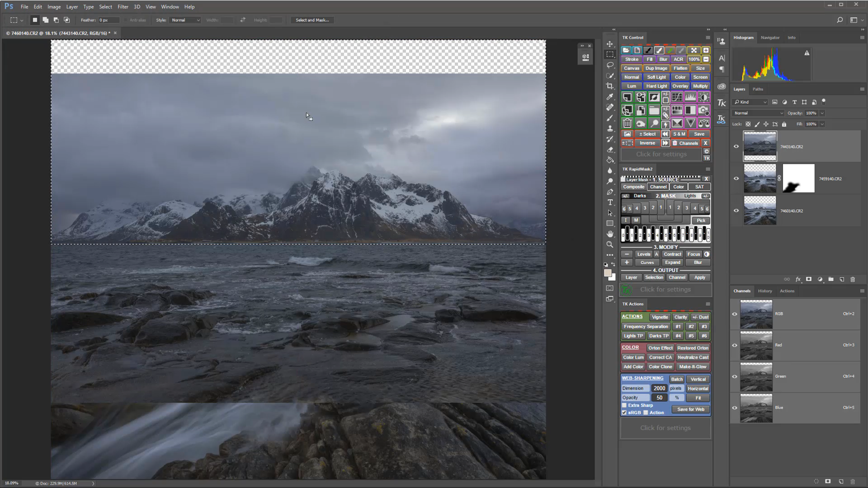Click the Frequency Separation action button
The image size is (868, 488).
[x=645, y=327]
